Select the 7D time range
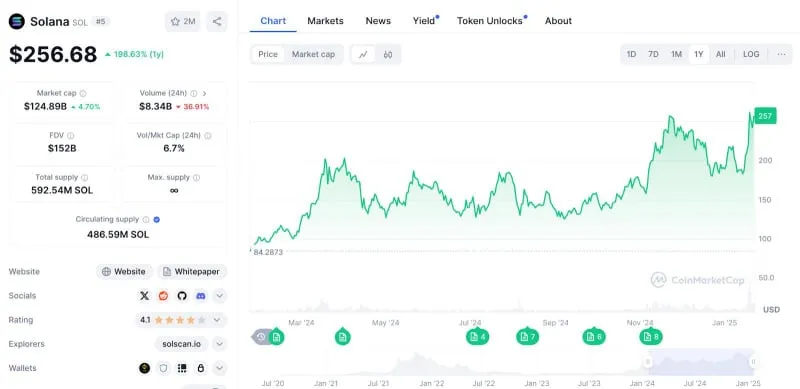The height and width of the screenshot is (389, 800). pos(653,54)
